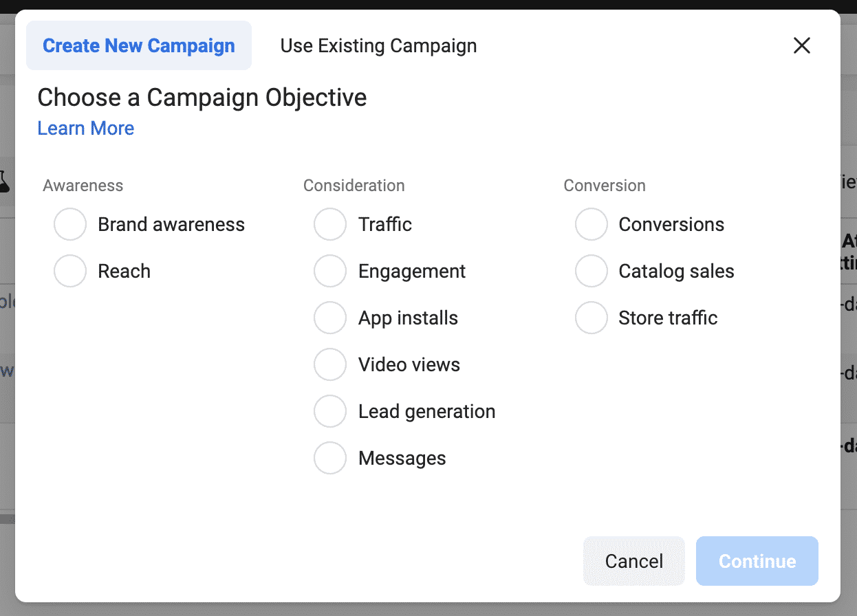The width and height of the screenshot is (857, 616).
Task: Switch to the Use Existing Campaign tab
Action: tap(378, 45)
